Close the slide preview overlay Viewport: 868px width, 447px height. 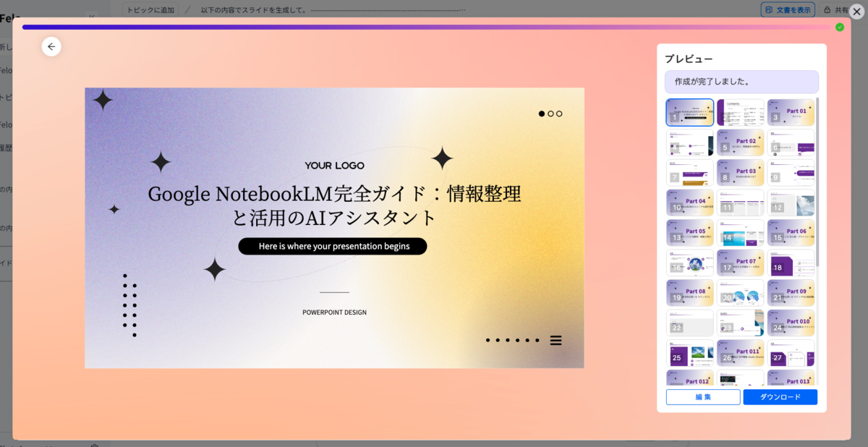856,12
